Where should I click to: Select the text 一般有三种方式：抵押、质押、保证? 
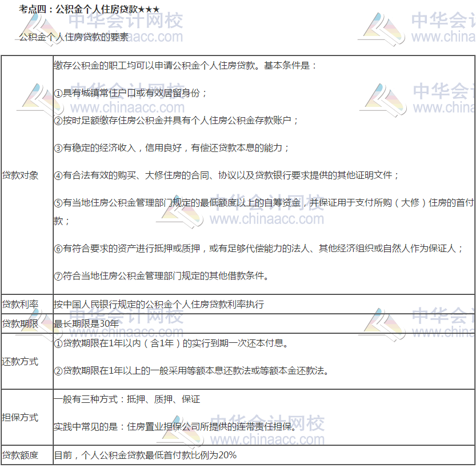click(127, 399)
